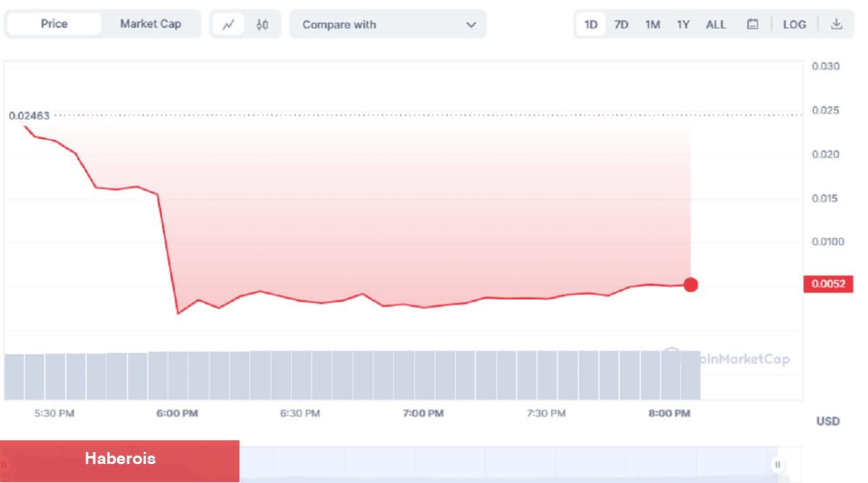
Task: Select the ALL time range
Action: tap(716, 25)
